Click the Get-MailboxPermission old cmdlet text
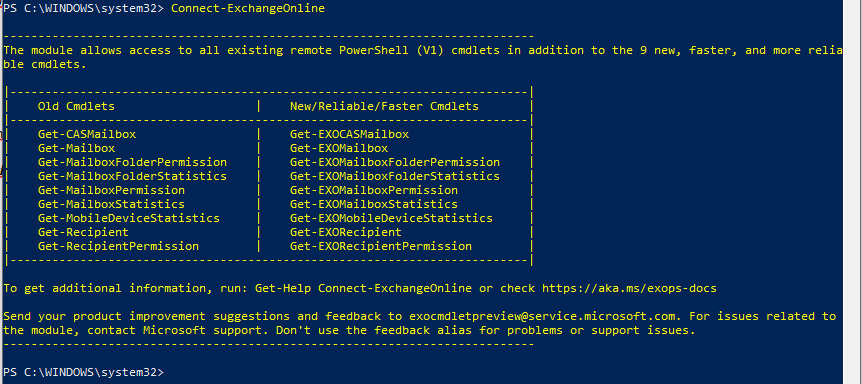The width and height of the screenshot is (862, 384). [x=112, y=190]
